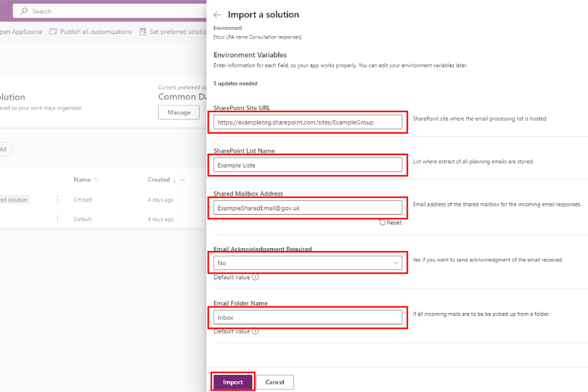Open more options for Default row
The width and height of the screenshot is (588, 392).
coord(58,219)
